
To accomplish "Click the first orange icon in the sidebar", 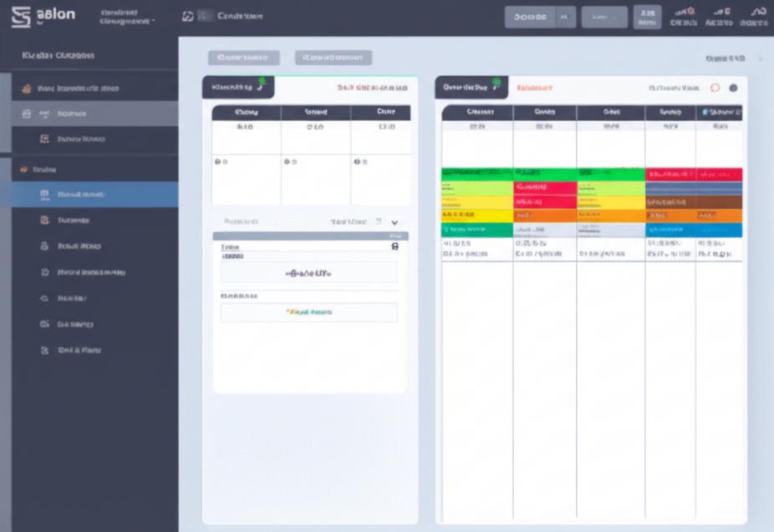I will point(27,88).
